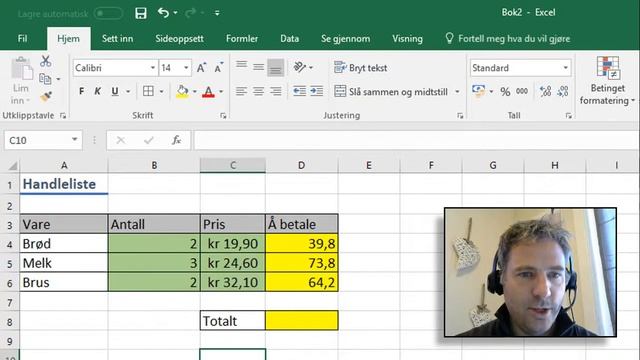Click the Lim inn paste button
Screen dimensions: 640x360
[21, 80]
